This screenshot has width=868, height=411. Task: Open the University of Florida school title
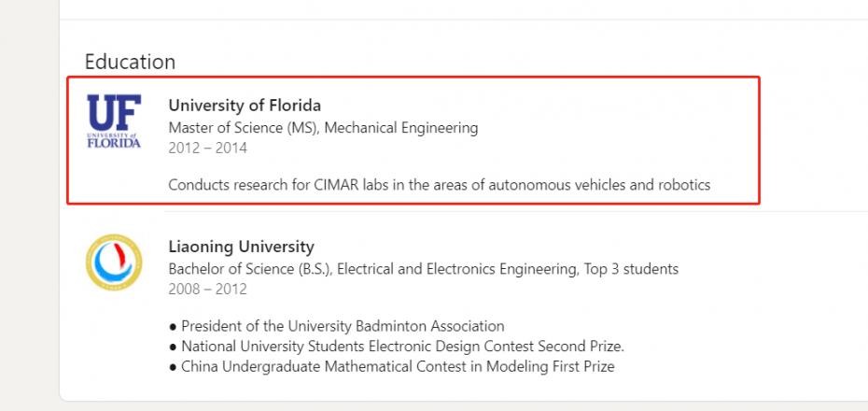click(x=245, y=105)
